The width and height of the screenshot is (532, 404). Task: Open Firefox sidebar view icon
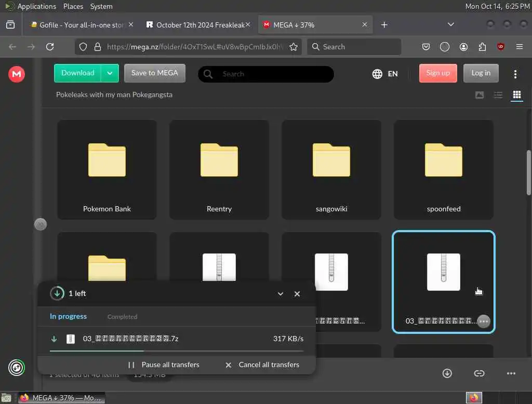pyautogui.click(x=10, y=24)
